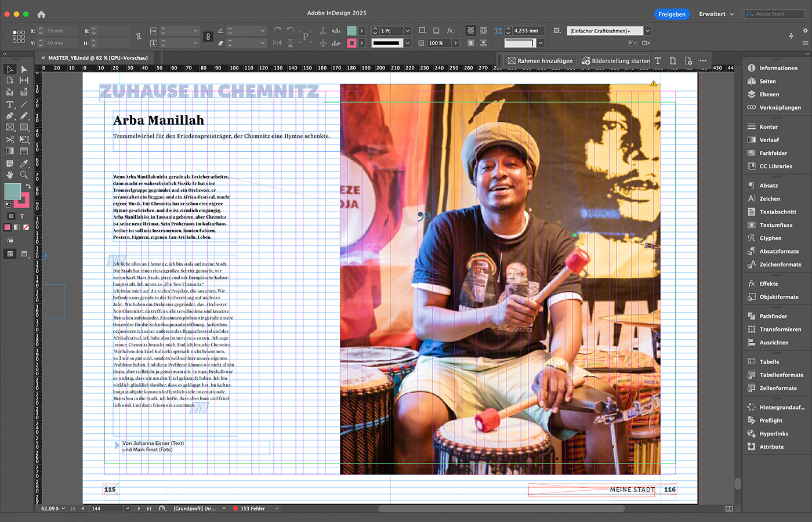Click the teal fill color swatch in toolbox
The height and width of the screenshot is (522, 812).
[x=12, y=191]
